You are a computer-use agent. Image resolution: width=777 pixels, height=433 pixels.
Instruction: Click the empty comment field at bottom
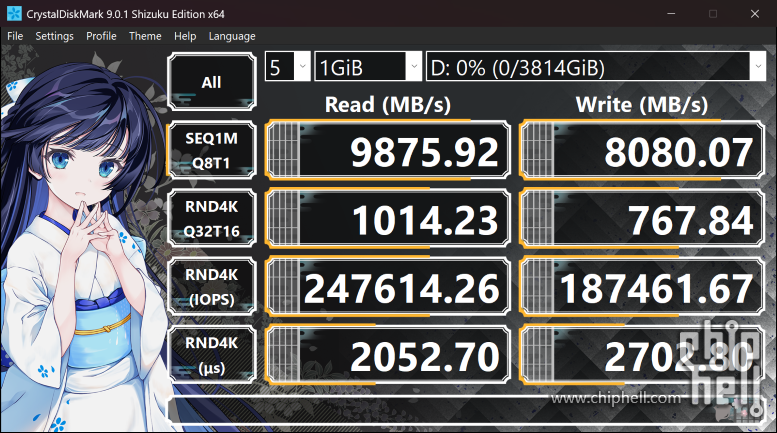tap(466, 410)
